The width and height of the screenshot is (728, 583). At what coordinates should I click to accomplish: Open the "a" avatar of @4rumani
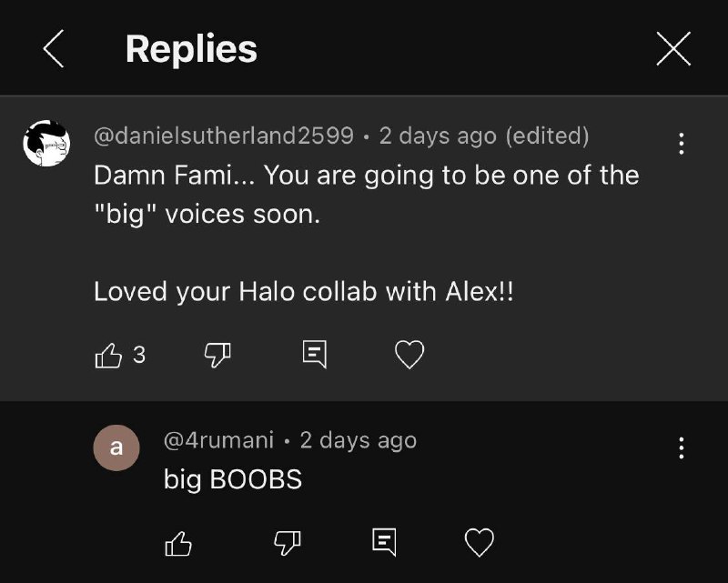(x=116, y=447)
